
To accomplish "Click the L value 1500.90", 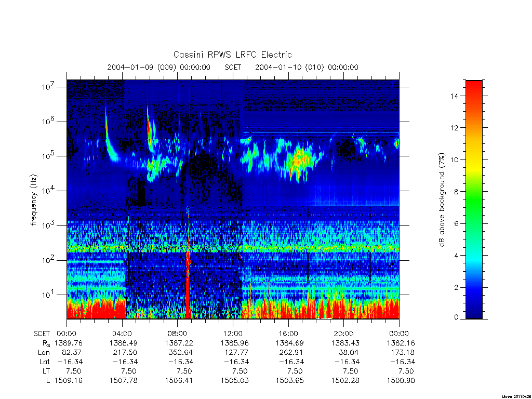I will click(x=401, y=380).
